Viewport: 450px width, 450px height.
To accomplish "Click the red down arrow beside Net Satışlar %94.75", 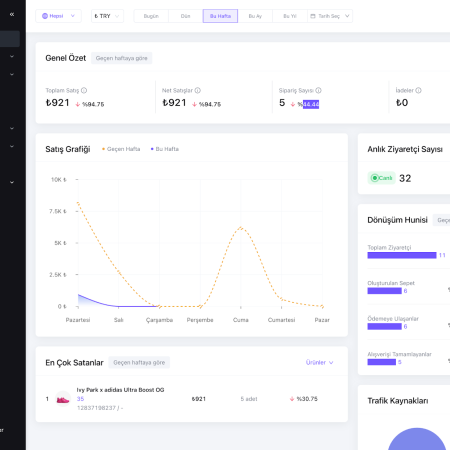I will (x=194, y=104).
